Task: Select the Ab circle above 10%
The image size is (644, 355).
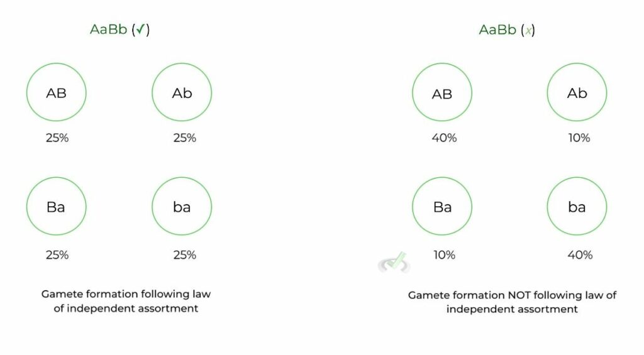Action: pos(577,94)
